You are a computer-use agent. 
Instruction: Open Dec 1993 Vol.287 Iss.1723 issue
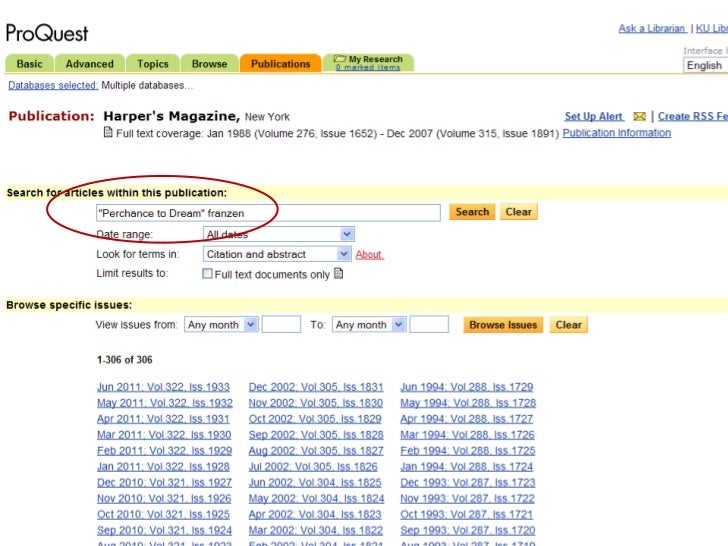468,483
